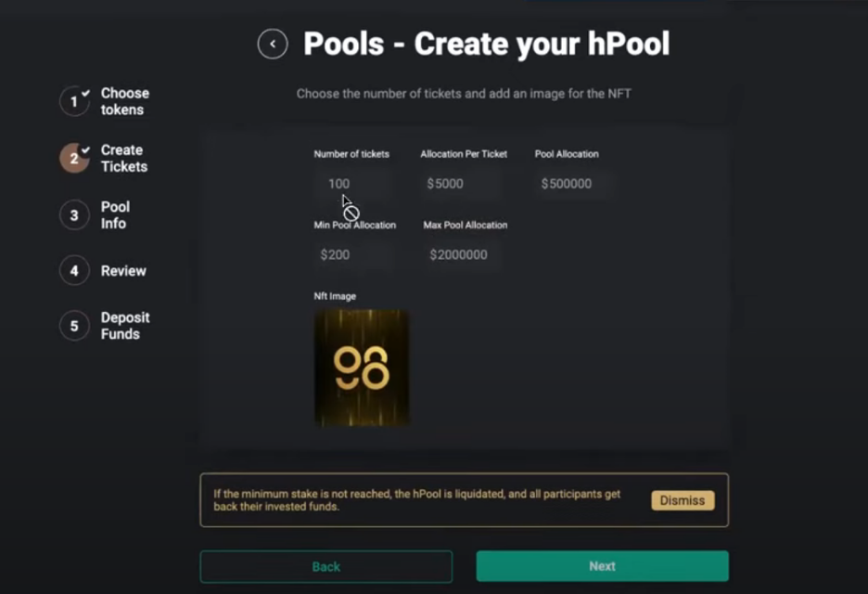
Task: Jump to Pool Info step label
Action: pos(115,215)
